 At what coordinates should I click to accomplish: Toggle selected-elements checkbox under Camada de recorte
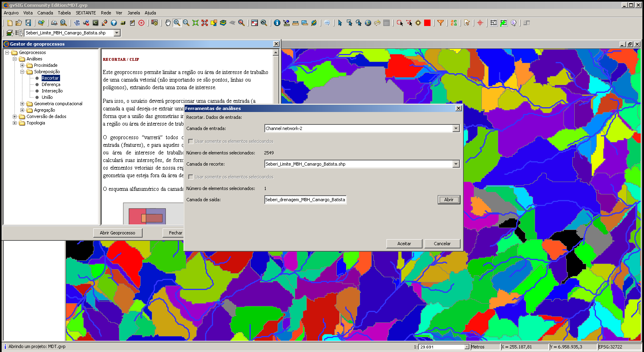point(191,177)
